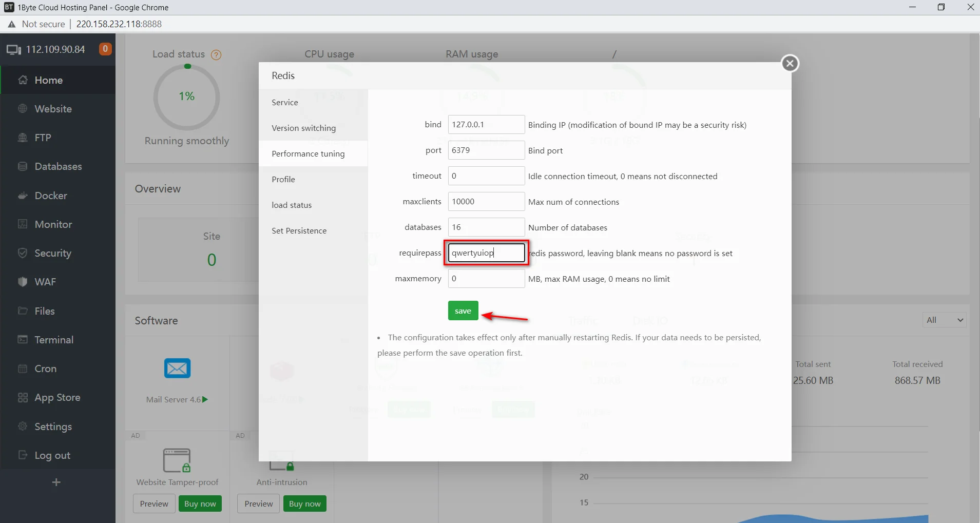Click the App Store grid icon

coord(23,397)
